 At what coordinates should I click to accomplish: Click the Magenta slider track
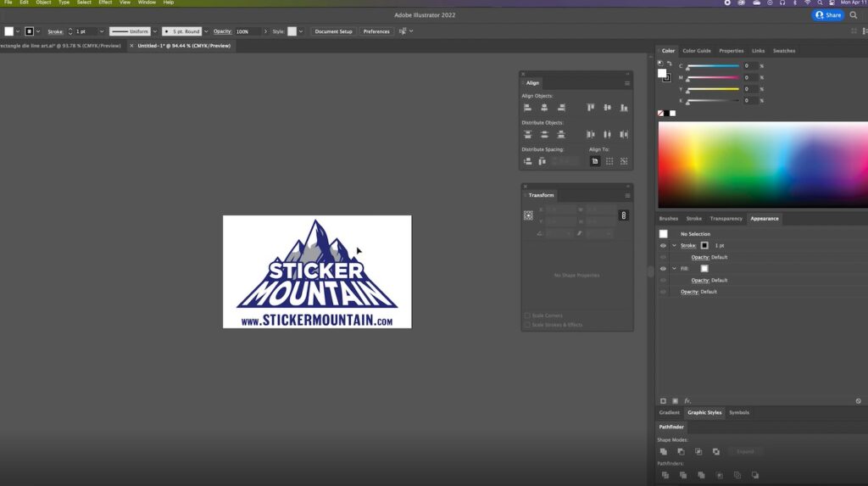713,77
